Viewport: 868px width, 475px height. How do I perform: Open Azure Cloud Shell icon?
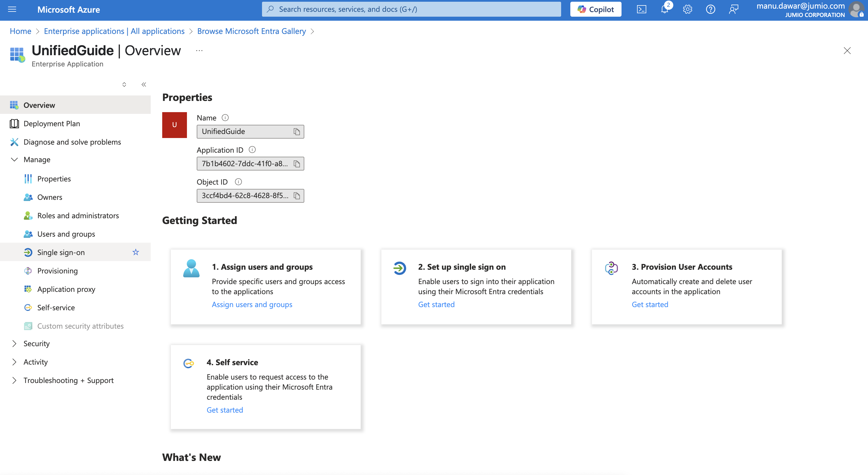(x=641, y=9)
